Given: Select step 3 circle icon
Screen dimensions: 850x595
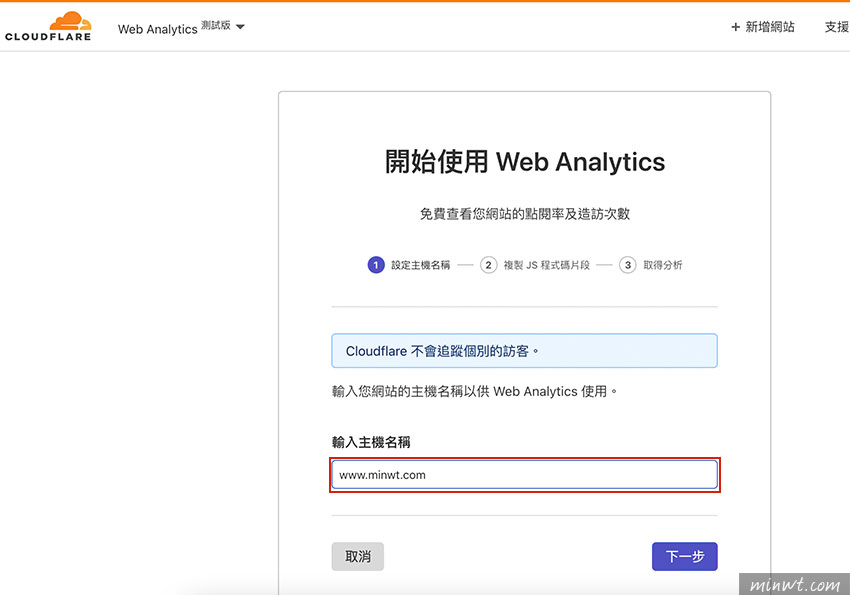Looking at the screenshot, I should point(628,265).
